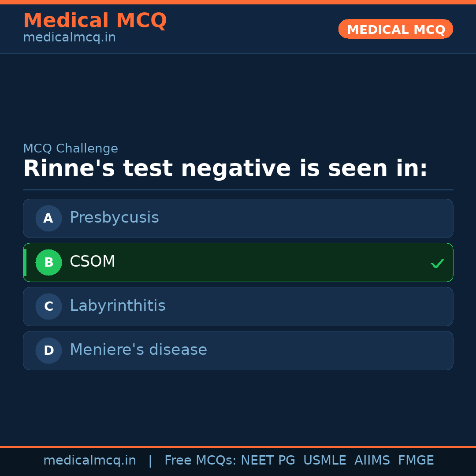Click the MCQ Challenge label
476x476 pixels.
[x=71, y=149]
